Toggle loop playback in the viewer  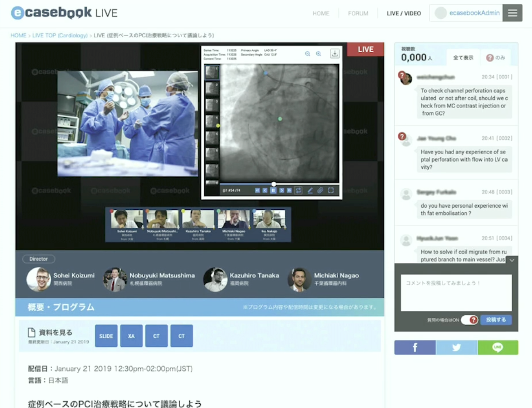click(299, 190)
